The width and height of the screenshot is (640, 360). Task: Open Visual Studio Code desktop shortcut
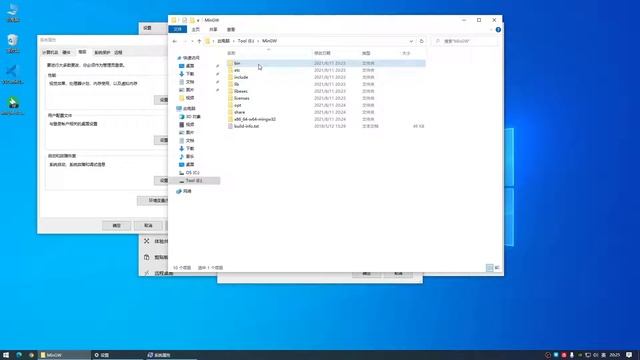(12, 75)
